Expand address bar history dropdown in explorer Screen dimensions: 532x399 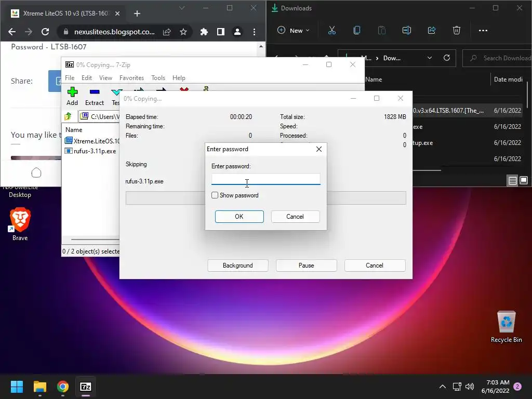(430, 58)
